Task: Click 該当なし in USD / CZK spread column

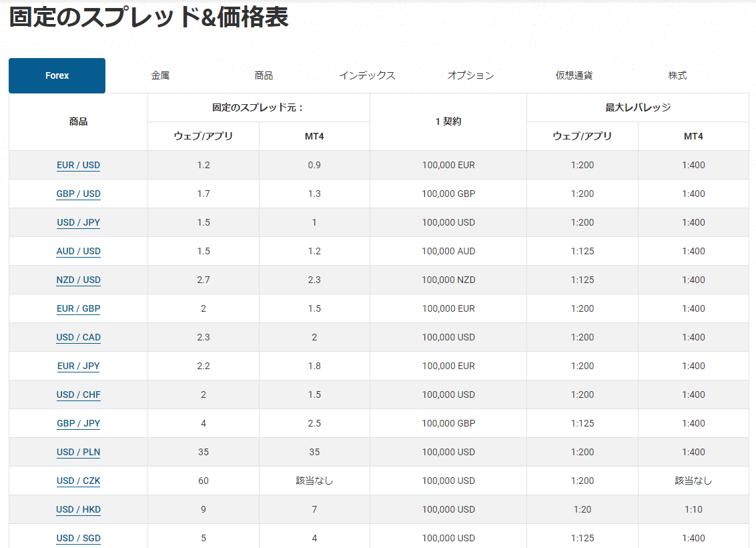Action: pos(314,481)
